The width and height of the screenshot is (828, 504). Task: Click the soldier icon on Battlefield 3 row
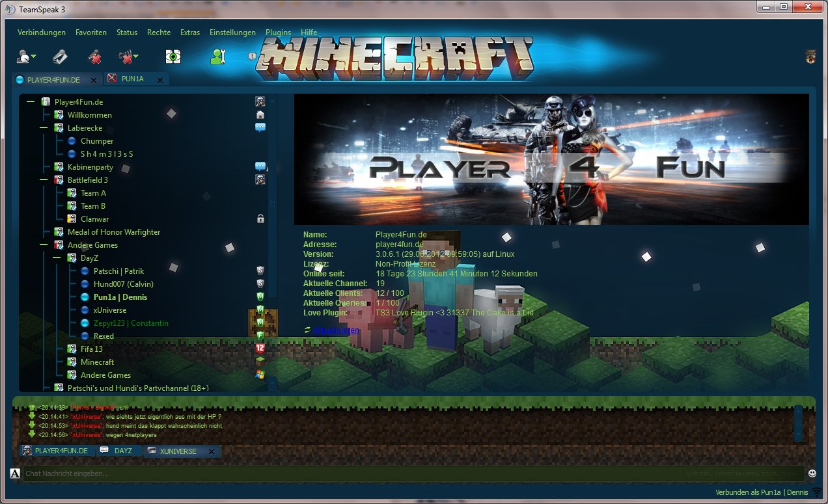[x=260, y=180]
